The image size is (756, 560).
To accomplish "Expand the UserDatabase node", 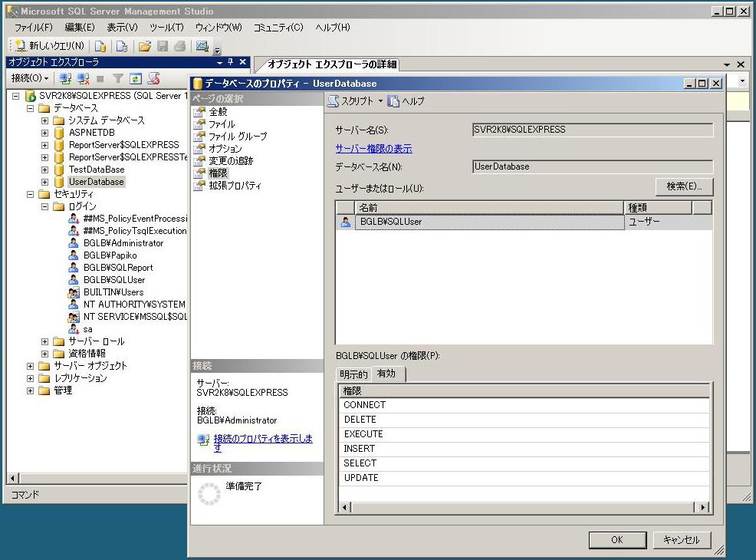I will point(44,182).
